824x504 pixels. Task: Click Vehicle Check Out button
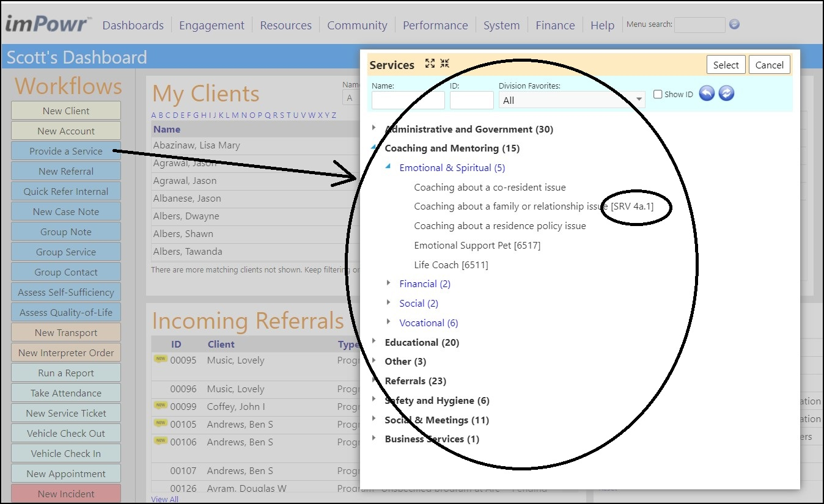[x=66, y=433]
